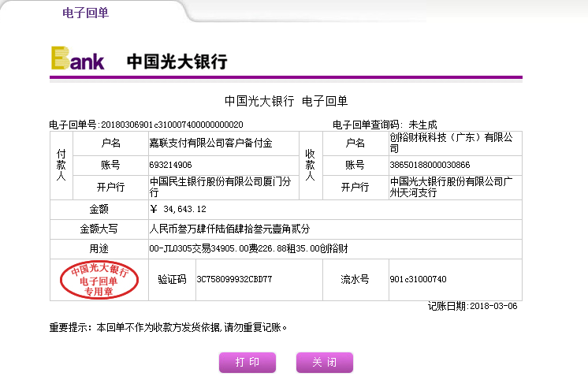Click the 中国光大银行 logo text in header
588x380 pixels.
177,62
